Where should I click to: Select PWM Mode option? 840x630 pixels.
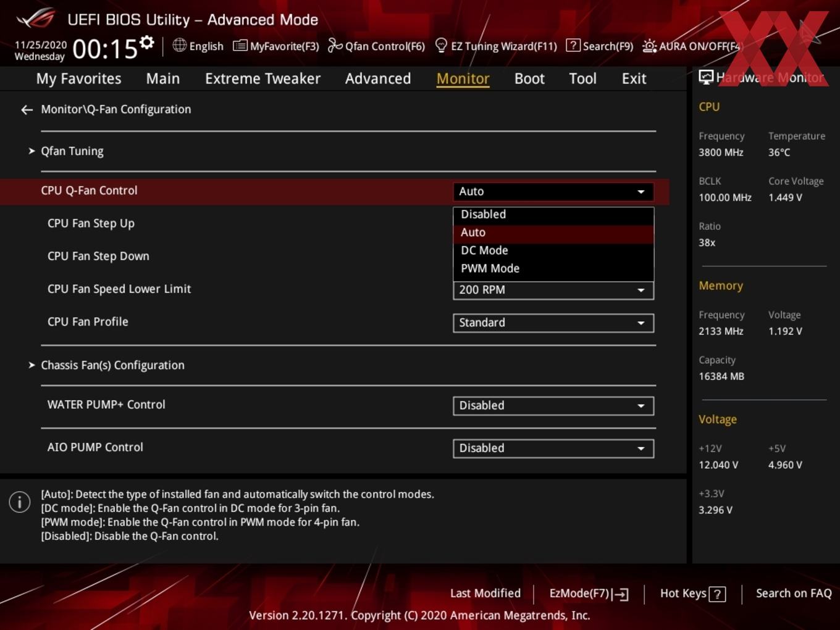[x=553, y=269]
